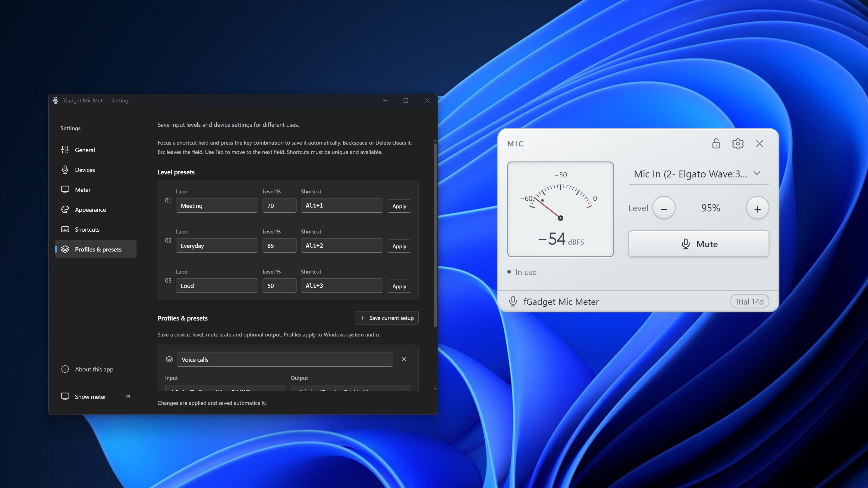Delete the Voice calls profile
This screenshot has width=868, height=488.
point(404,359)
